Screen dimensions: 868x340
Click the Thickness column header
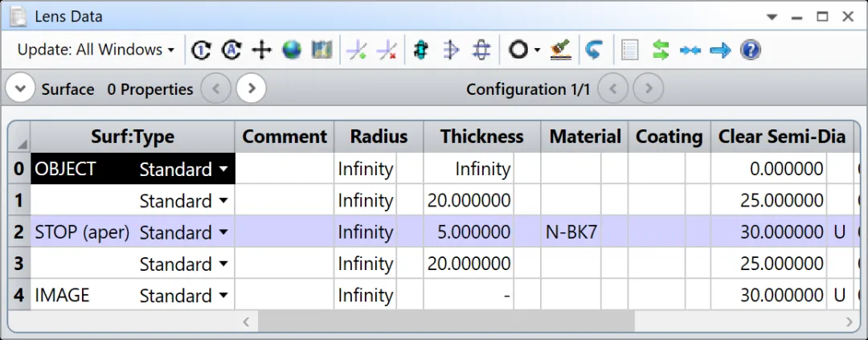coord(481,137)
